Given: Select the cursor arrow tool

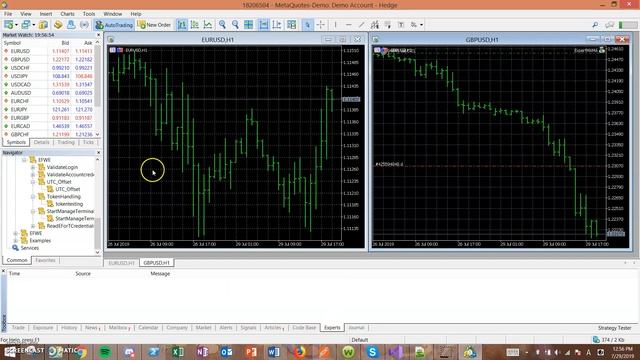Looking at the screenshot, I should [x=307, y=25].
